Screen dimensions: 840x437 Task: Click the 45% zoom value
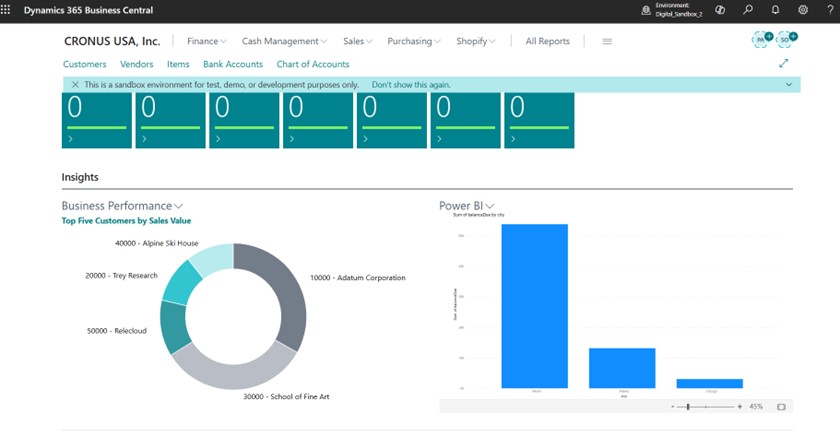coord(756,407)
